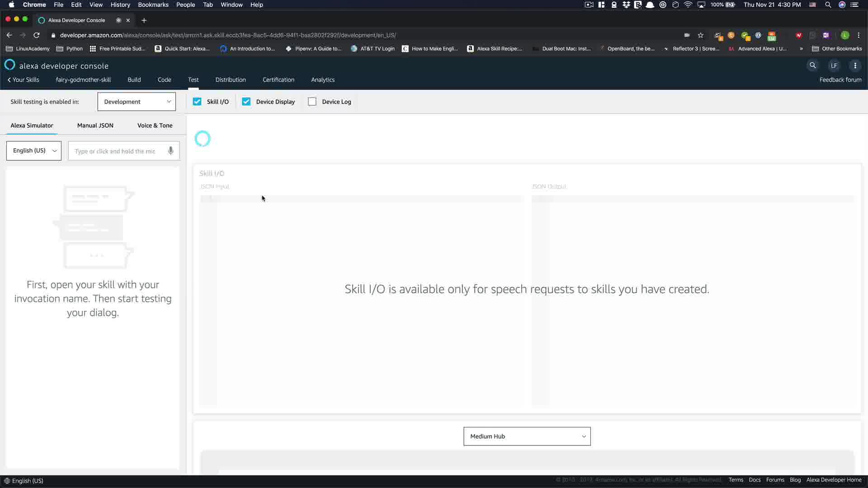This screenshot has width=868, height=488.
Task: Open the English (US) language dropdown
Action: [34, 150]
